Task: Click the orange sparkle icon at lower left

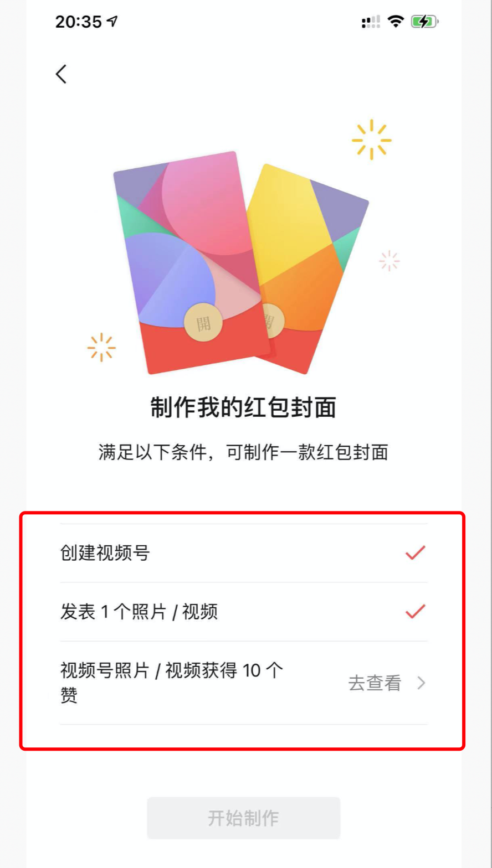Action: (x=101, y=347)
